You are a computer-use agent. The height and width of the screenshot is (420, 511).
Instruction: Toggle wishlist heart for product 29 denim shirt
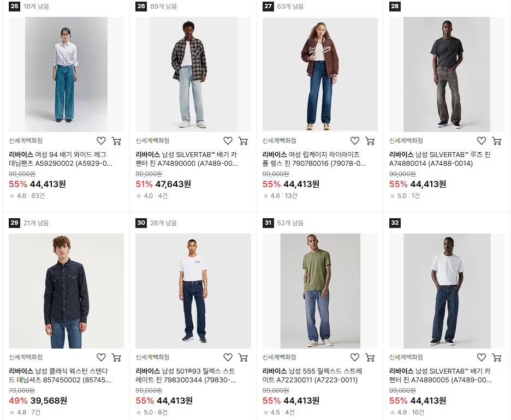[x=101, y=357]
